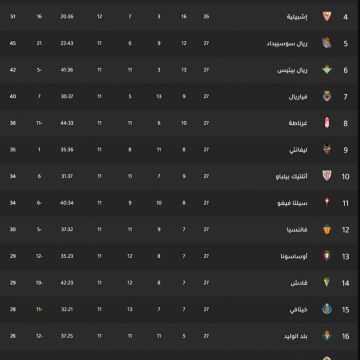Screen dimensions: 360x360
Task: Click the Real Valladolid crest row 16
Action: [x=327, y=336]
